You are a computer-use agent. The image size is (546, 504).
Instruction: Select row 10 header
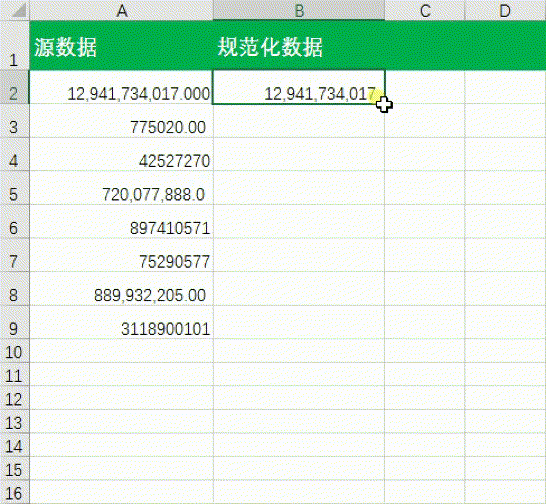tap(15, 351)
